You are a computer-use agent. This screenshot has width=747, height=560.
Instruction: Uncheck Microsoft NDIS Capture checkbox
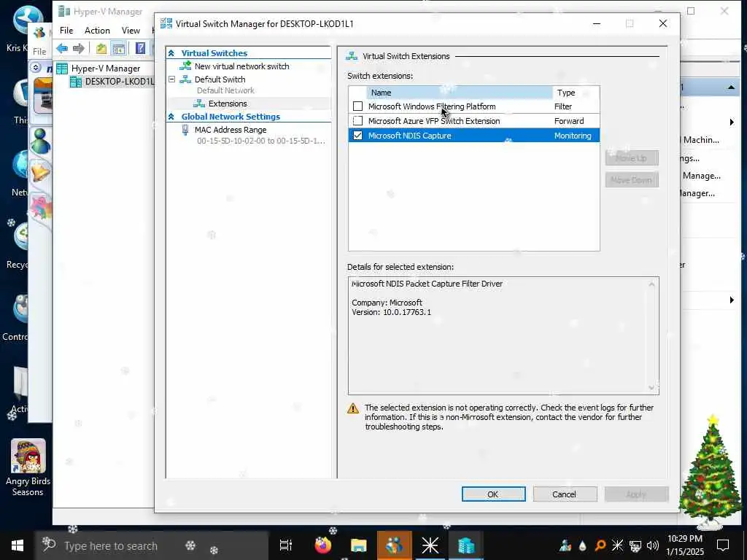click(357, 136)
